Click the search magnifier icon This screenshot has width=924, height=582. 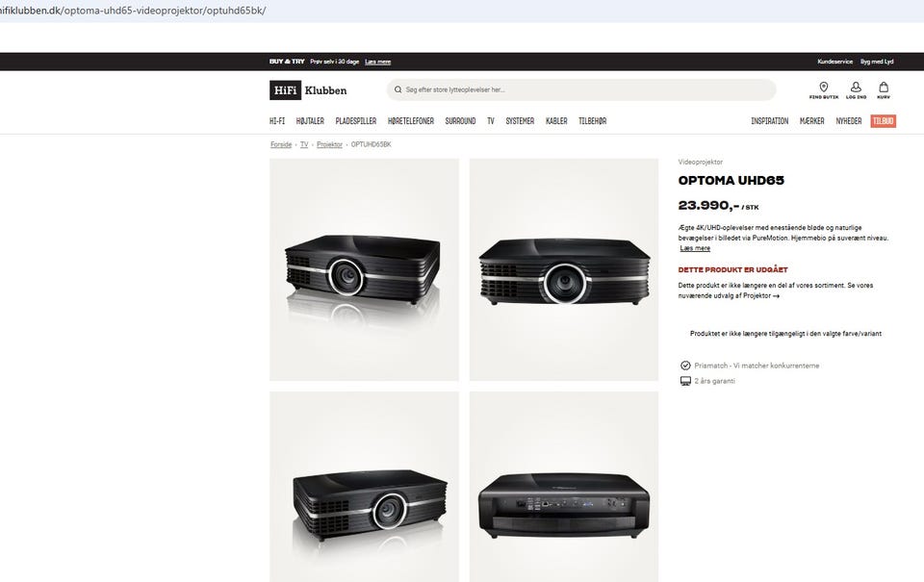pyautogui.click(x=398, y=89)
